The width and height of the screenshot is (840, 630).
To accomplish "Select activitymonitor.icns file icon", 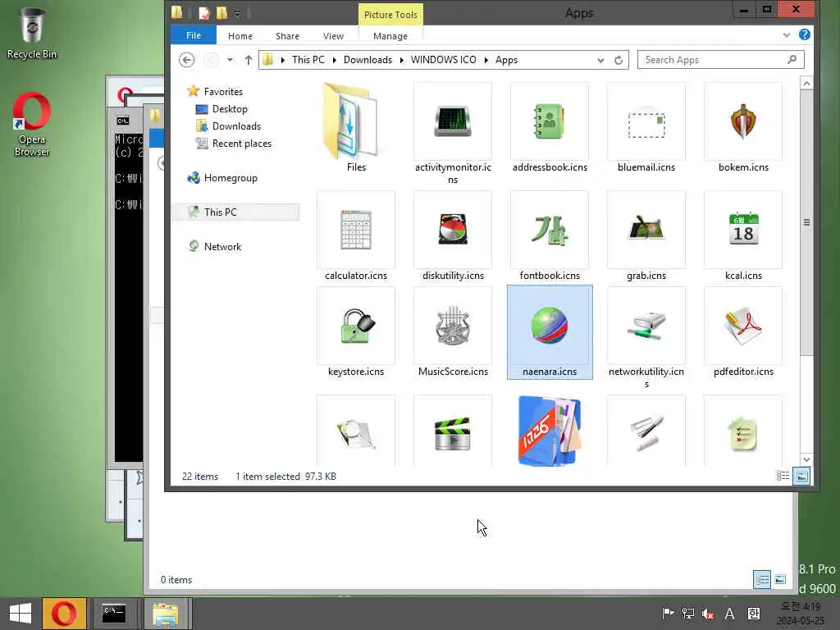I will click(453, 121).
